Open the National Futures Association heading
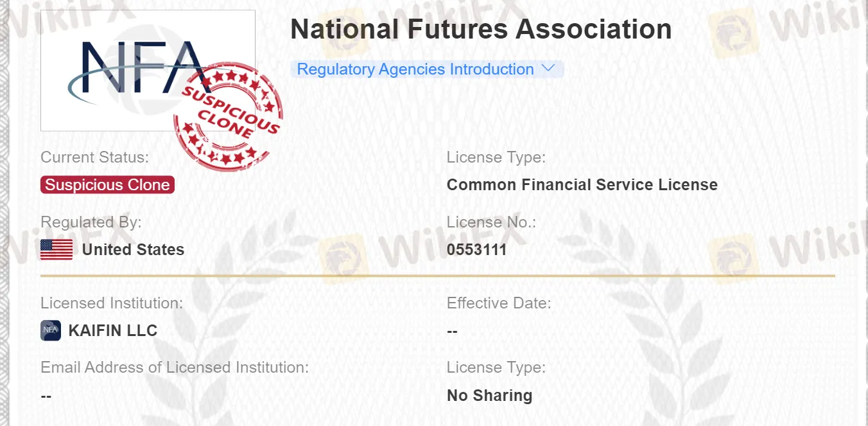868x426 pixels. [482, 28]
